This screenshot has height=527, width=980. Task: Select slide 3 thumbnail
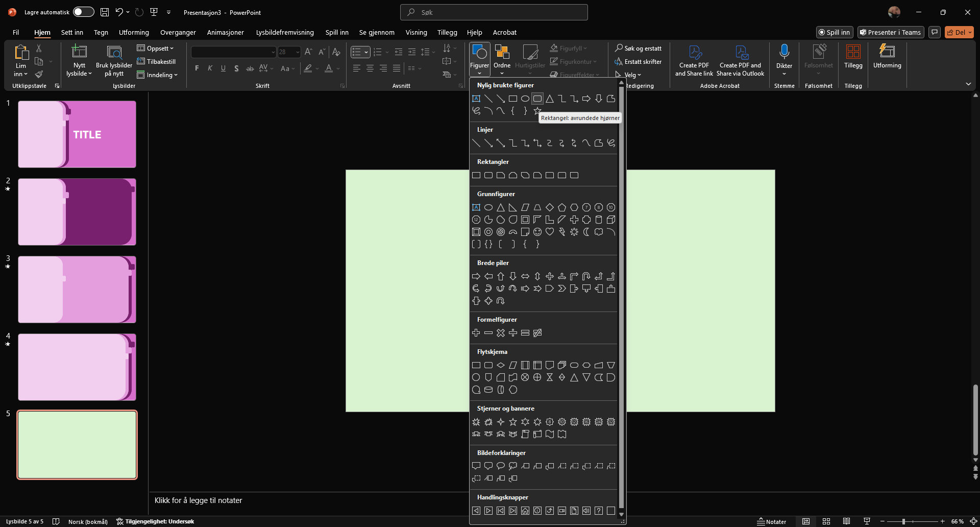point(77,290)
